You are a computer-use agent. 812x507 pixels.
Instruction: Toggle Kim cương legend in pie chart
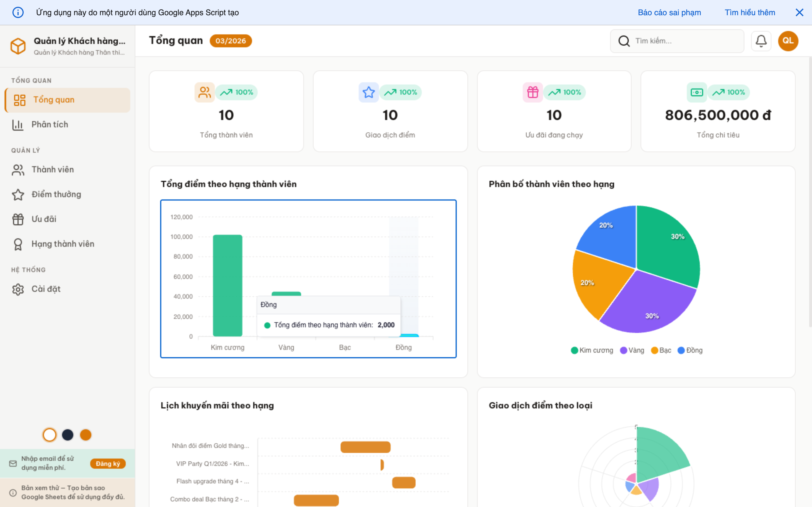pos(592,350)
